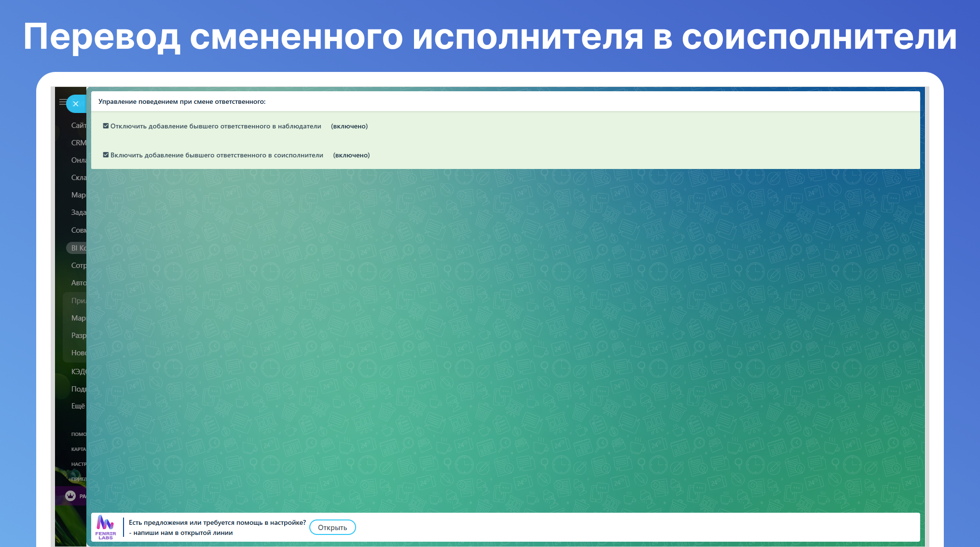
Task: Open the Сотрудники sidebar item
Action: coord(78,266)
